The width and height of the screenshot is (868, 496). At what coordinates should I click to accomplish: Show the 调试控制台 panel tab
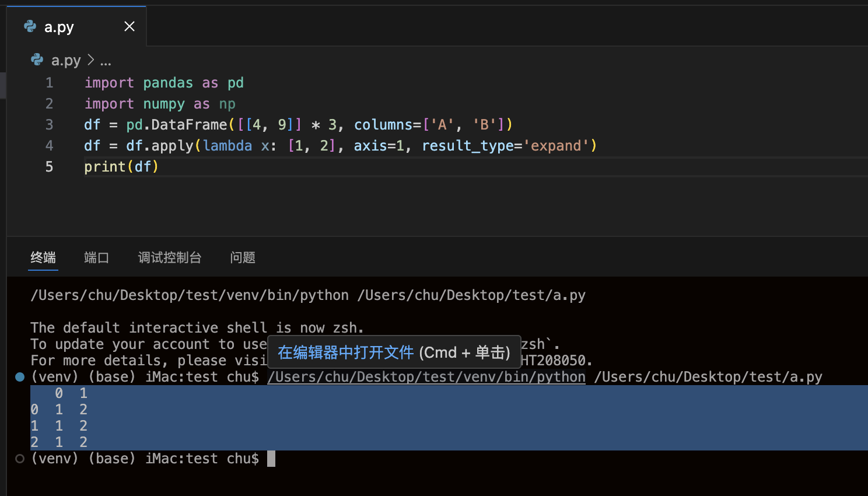[170, 257]
